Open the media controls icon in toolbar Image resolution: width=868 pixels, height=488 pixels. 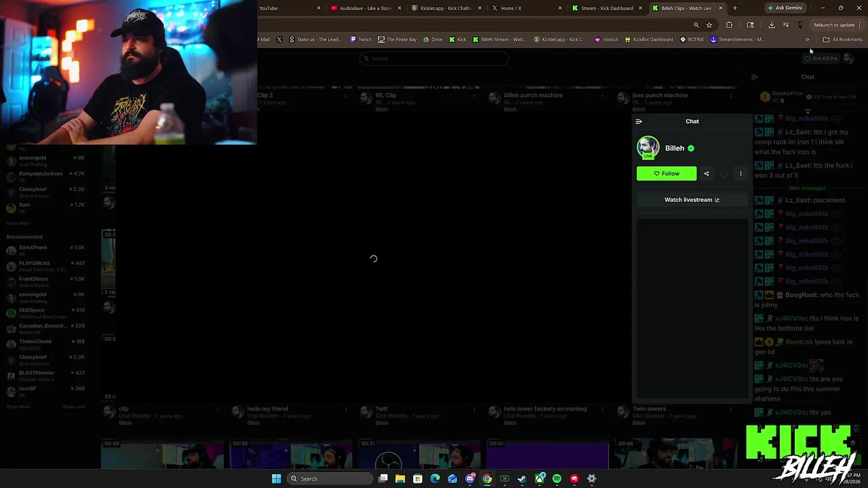(786, 25)
